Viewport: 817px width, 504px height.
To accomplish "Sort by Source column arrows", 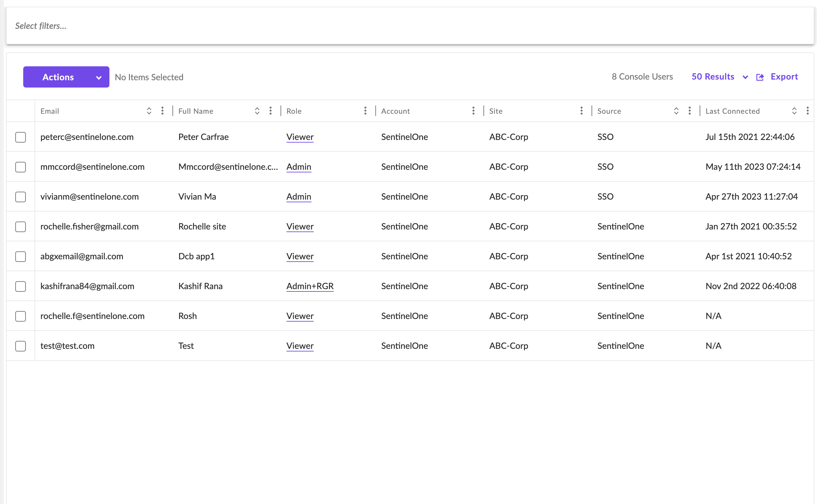I will [676, 111].
